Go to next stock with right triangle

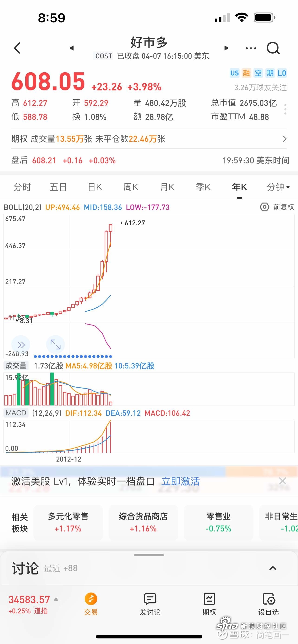226,48
